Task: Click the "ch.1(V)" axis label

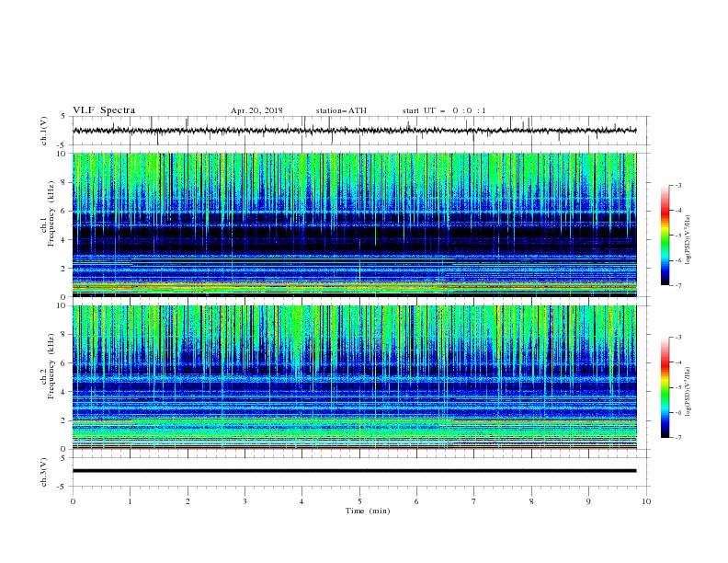Action: [44, 131]
